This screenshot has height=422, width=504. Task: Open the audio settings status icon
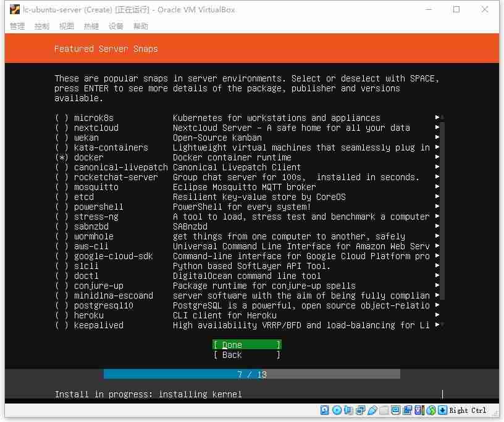(x=348, y=410)
